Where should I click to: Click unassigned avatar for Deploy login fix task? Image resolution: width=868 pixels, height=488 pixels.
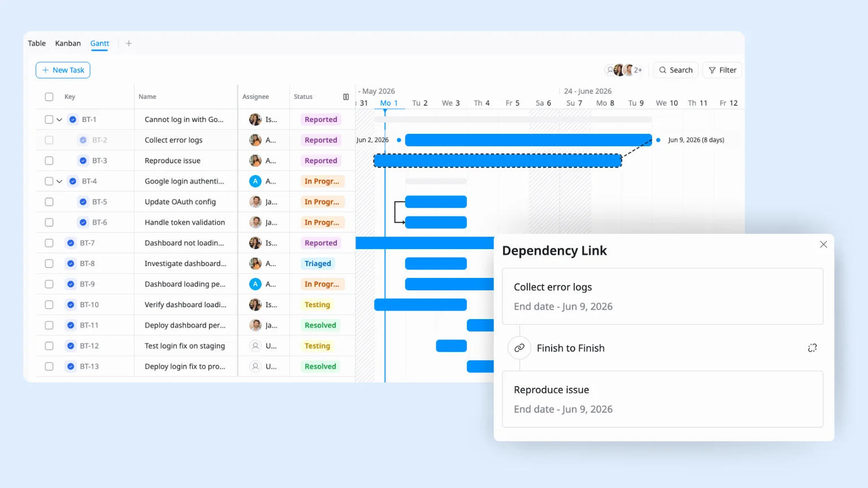pyautogui.click(x=255, y=367)
